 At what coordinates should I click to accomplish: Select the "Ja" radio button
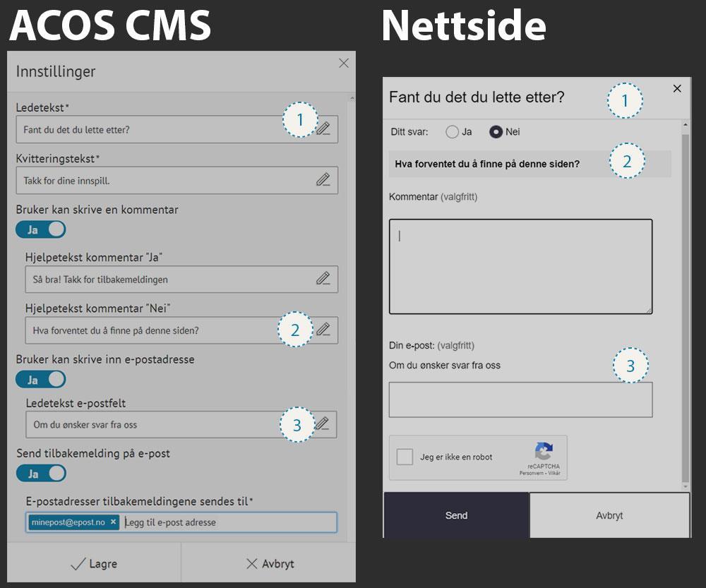pos(453,132)
